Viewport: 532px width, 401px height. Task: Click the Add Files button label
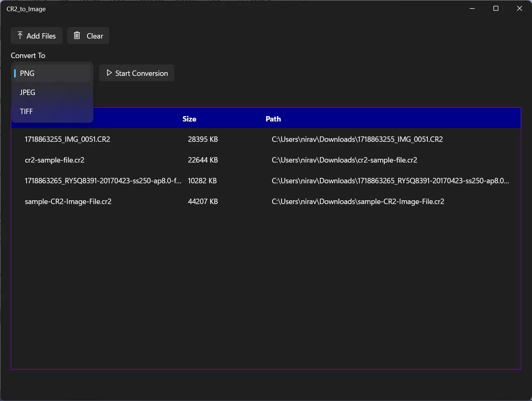point(41,36)
